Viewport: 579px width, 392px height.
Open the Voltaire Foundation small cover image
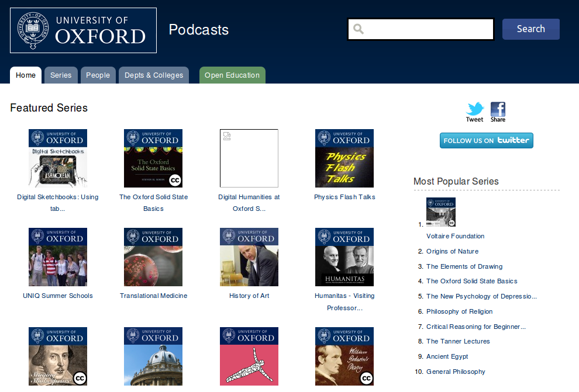(441, 211)
